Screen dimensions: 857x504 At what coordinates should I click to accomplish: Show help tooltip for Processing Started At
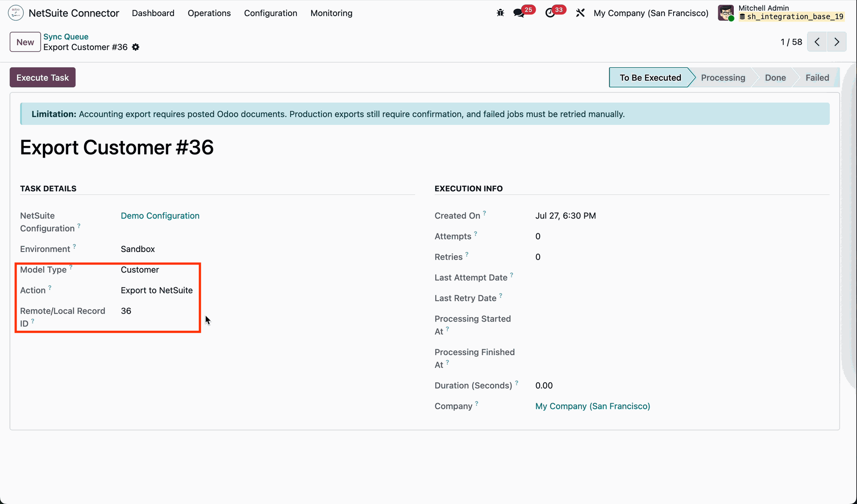[447, 329]
